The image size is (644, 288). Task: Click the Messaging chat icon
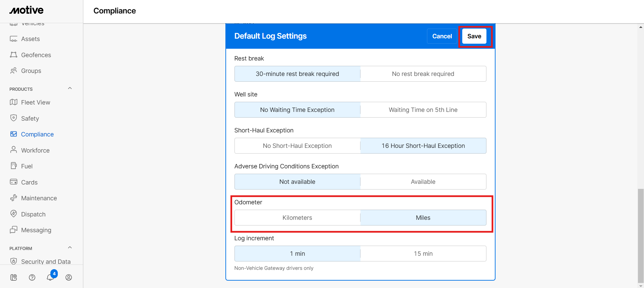tap(13, 230)
